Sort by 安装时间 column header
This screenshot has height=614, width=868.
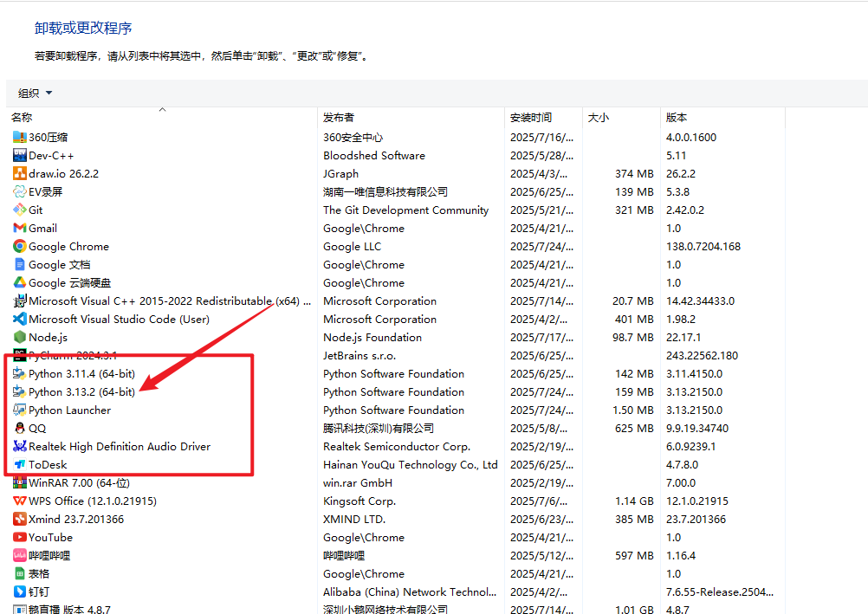[544, 118]
